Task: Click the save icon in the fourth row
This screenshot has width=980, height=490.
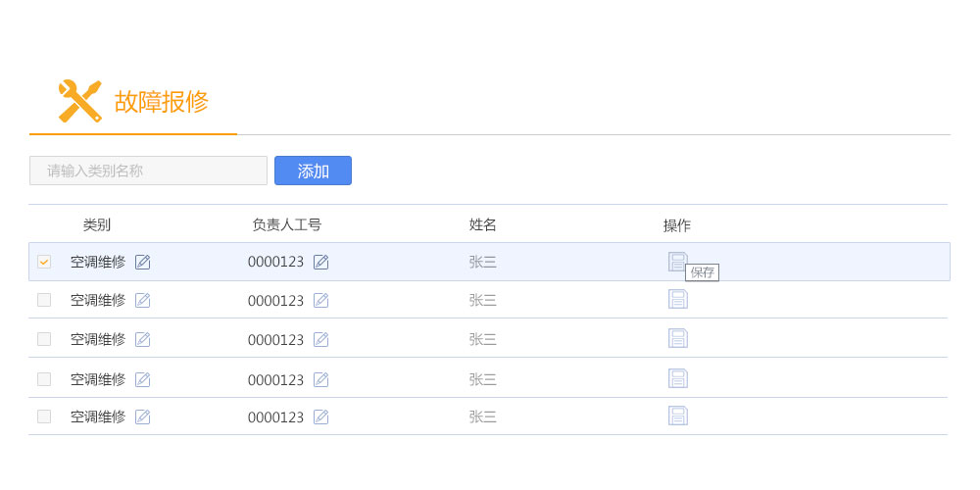Action: pyautogui.click(x=677, y=378)
